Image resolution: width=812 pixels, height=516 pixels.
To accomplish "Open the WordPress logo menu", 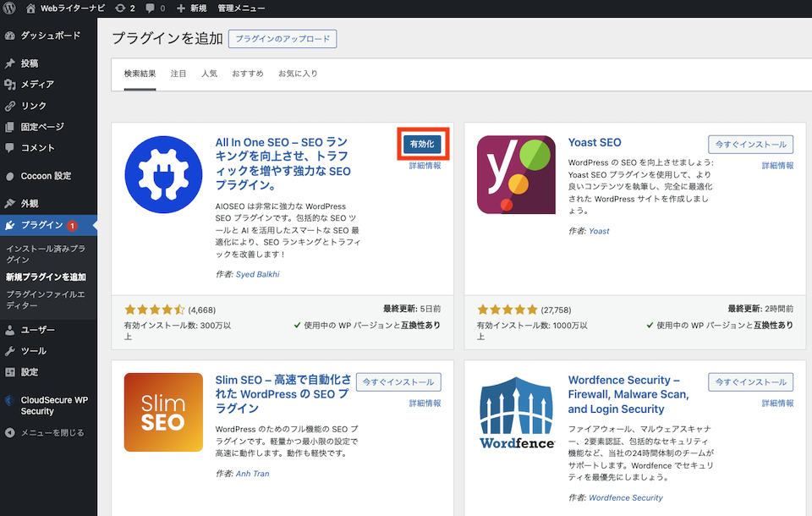I will pyautogui.click(x=9, y=8).
